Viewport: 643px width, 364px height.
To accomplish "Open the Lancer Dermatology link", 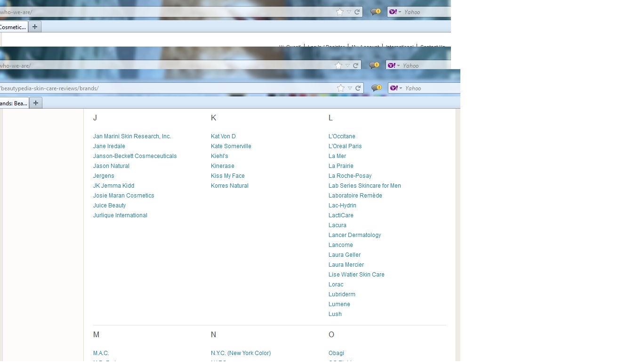I will tap(355, 235).
